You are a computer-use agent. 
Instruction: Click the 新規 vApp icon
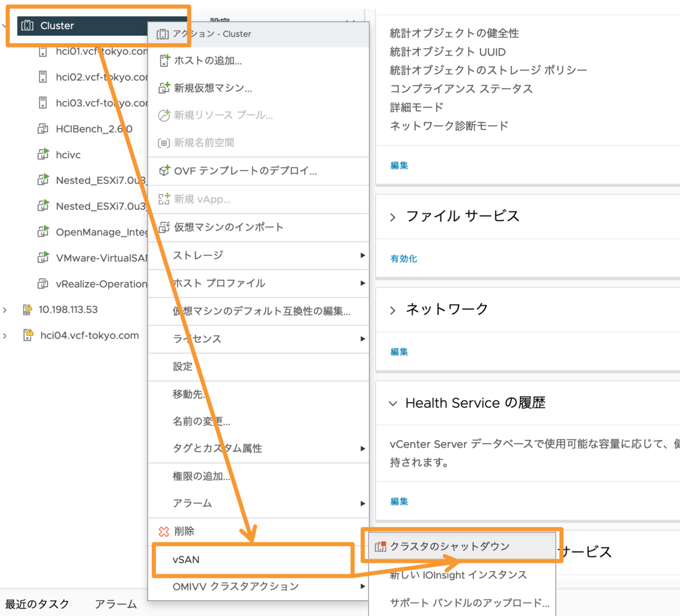[x=164, y=199]
